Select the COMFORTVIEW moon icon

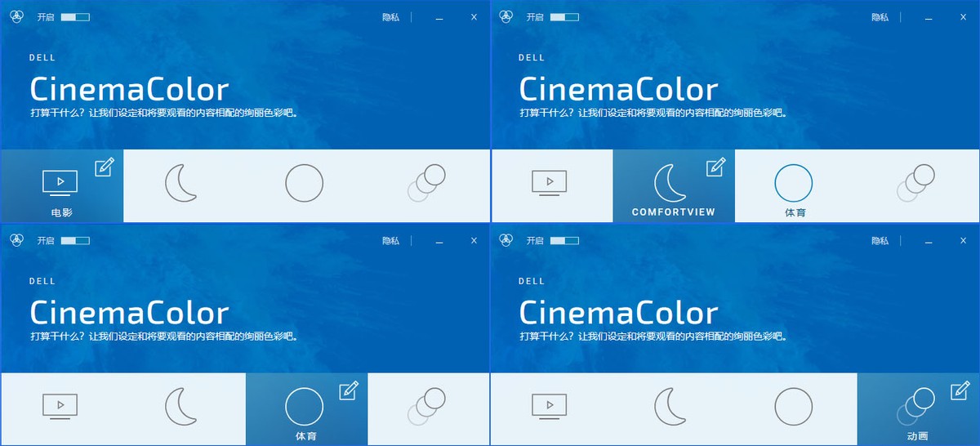(x=672, y=183)
